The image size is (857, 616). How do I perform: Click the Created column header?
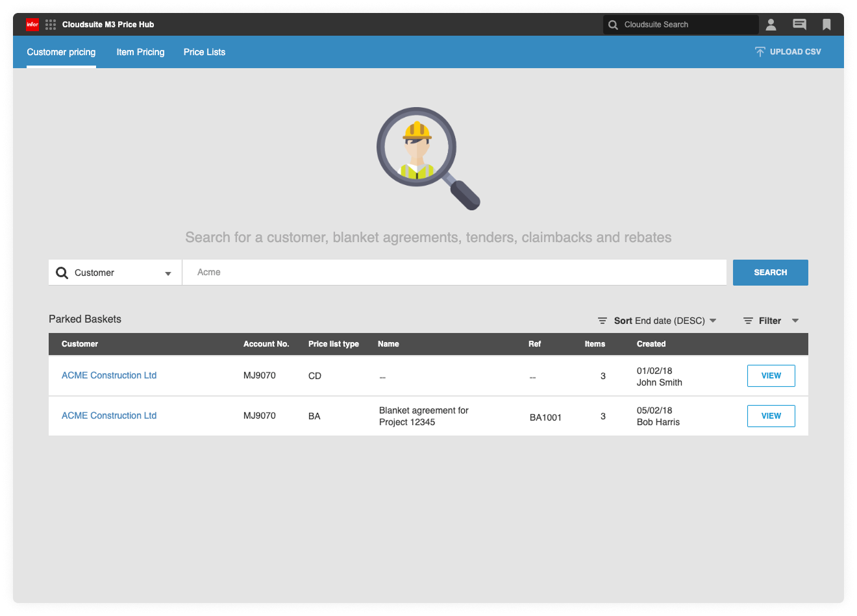pos(651,344)
